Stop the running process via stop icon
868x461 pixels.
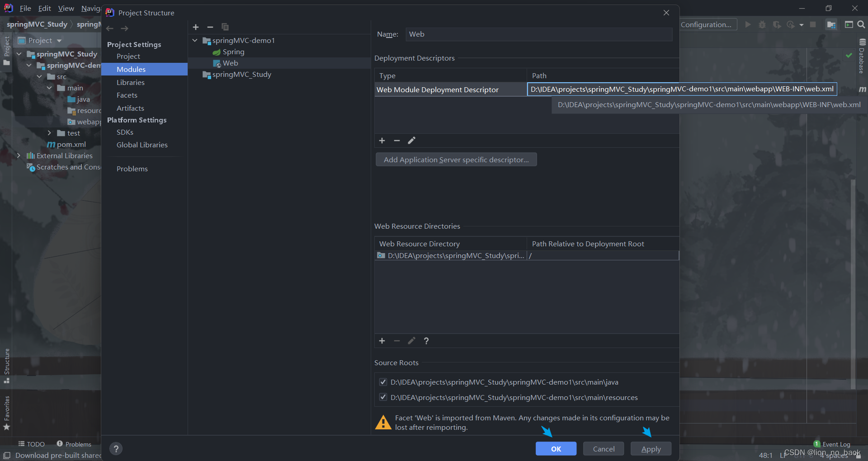[813, 24]
